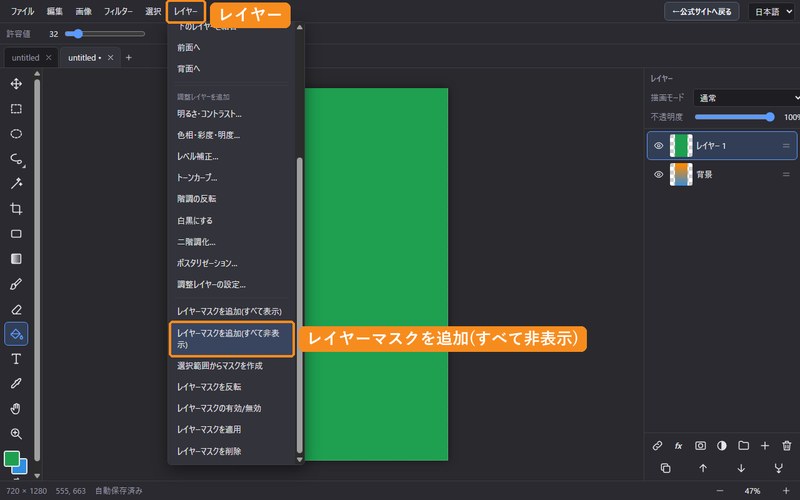Select the Rectangular marquee tool
Screen dimensions: 800x500
16,109
